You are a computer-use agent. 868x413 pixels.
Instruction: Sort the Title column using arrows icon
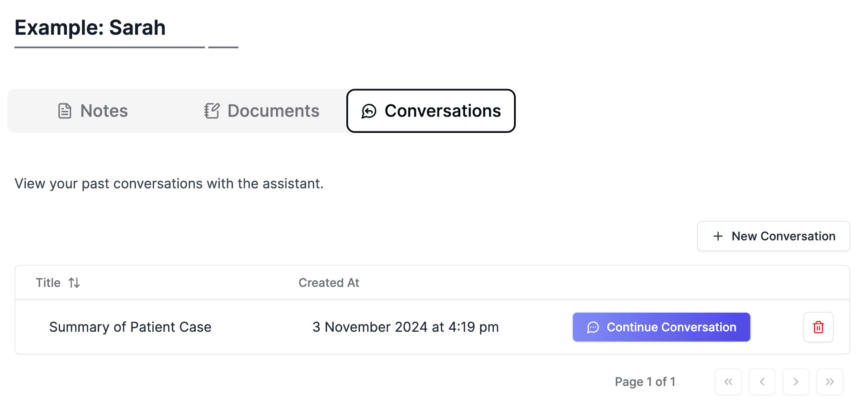(74, 282)
